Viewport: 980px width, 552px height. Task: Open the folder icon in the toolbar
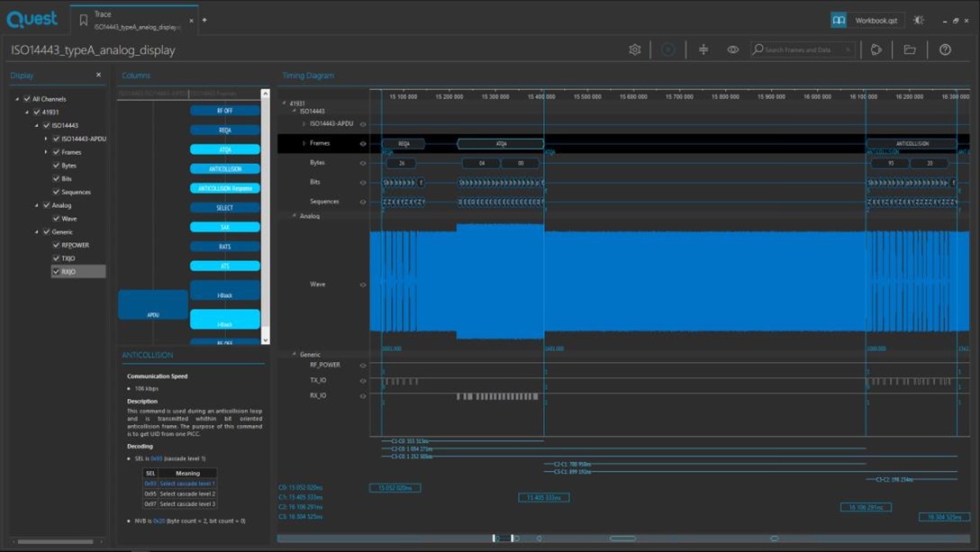click(910, 50)
